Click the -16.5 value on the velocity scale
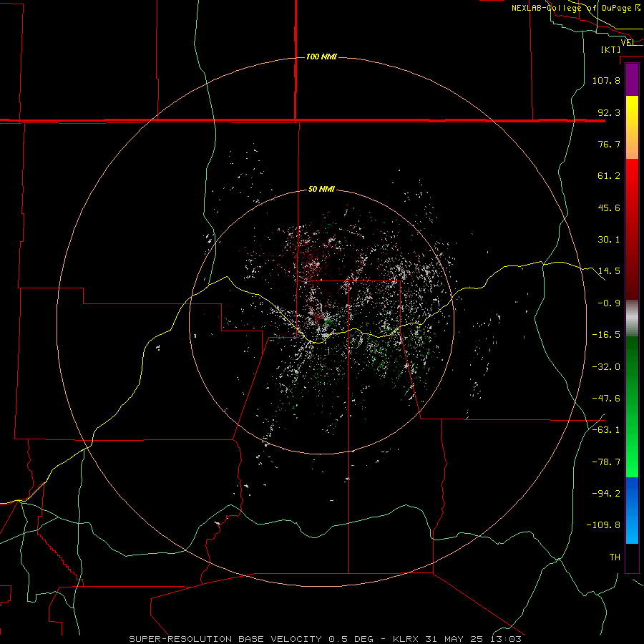644x644 pixels. click(606, 335)
